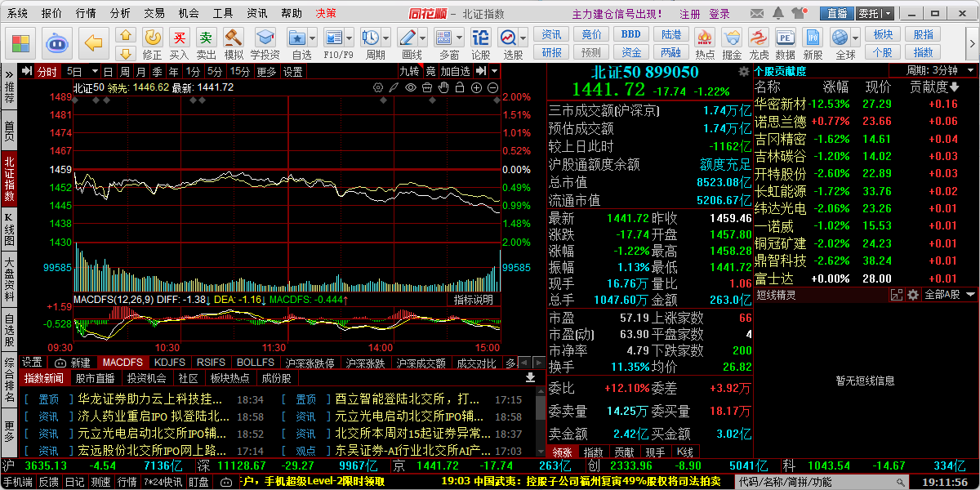Click the chart settings gear icon
The width and height of the screenshot is (980, 490).
378,87
